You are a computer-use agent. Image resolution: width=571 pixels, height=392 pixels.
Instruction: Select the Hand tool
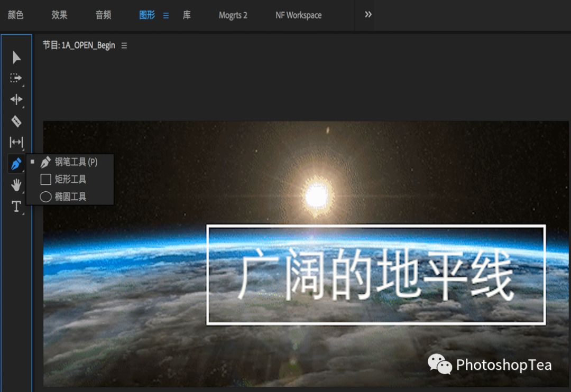click(16, 185)
